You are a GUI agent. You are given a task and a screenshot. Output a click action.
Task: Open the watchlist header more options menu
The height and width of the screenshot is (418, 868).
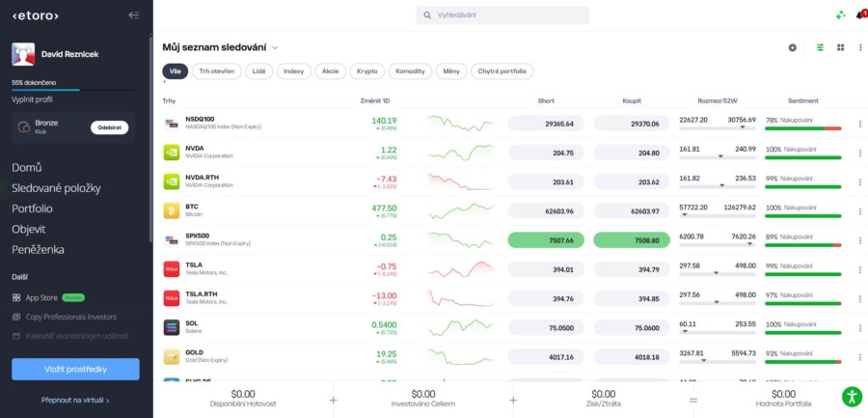point(859,47)
